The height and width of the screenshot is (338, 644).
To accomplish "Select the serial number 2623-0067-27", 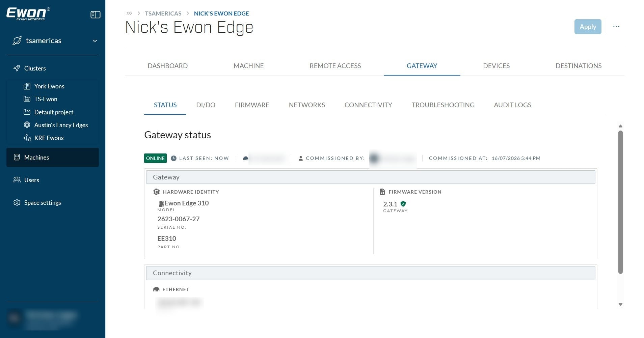I will pos(179,219).
